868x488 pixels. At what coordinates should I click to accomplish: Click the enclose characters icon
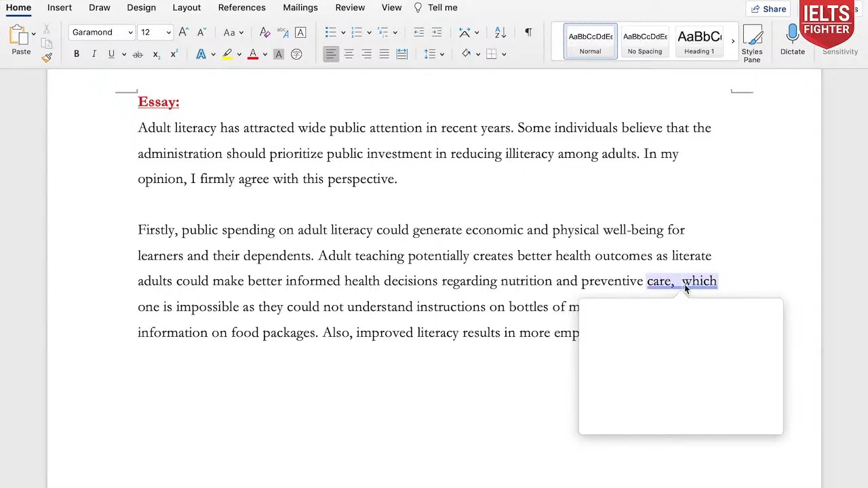point(296,54)
